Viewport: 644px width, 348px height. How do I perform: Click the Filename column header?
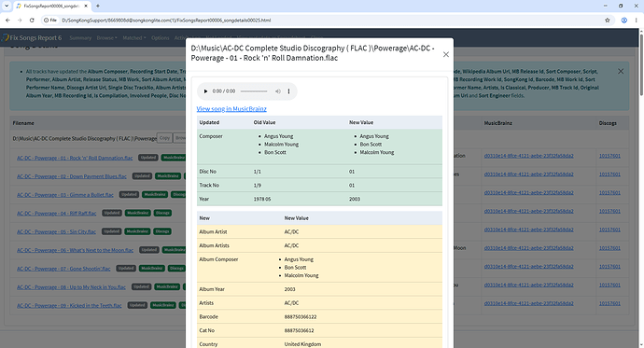click(x=23, y=123)
